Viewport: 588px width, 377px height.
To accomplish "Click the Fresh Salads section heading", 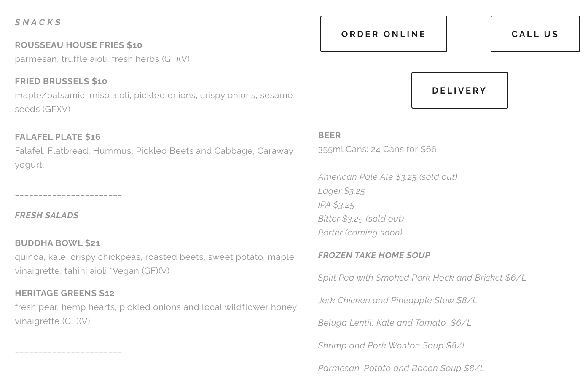I will [x=47, y=215].
